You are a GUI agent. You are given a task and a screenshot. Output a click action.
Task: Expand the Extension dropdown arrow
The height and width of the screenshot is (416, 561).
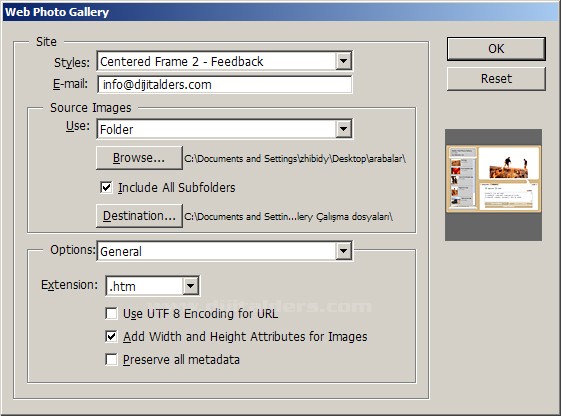(x=191, y=286)
